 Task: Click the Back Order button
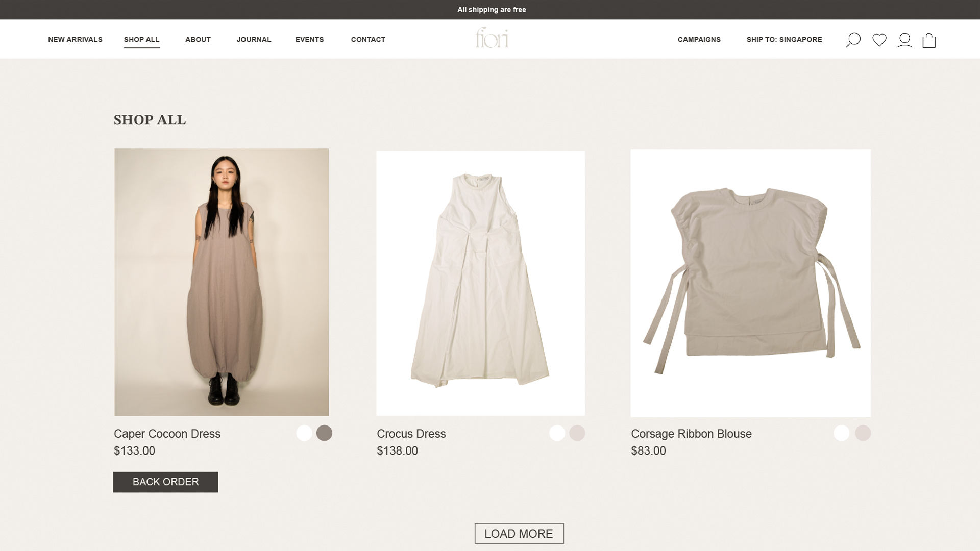click(165, 482)
